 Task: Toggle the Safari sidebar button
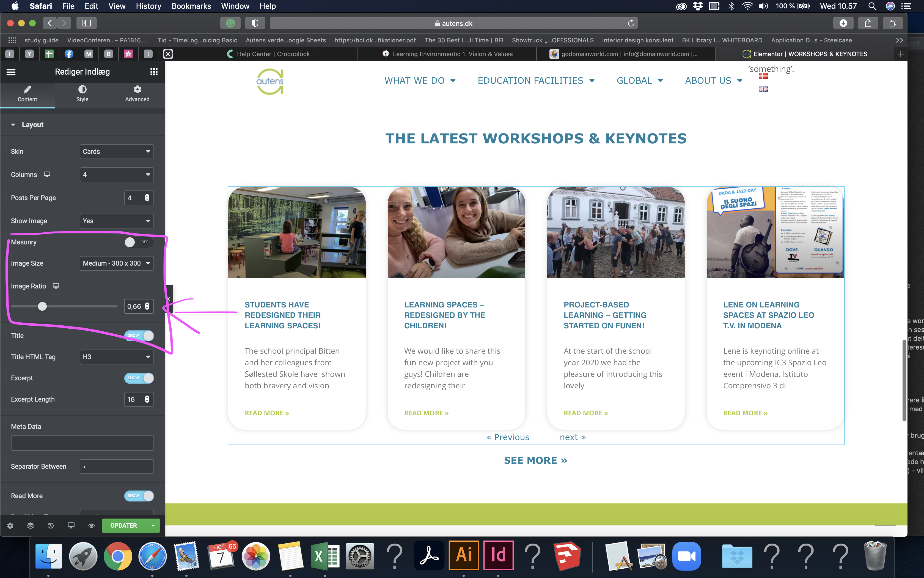(x=87, y=23)
